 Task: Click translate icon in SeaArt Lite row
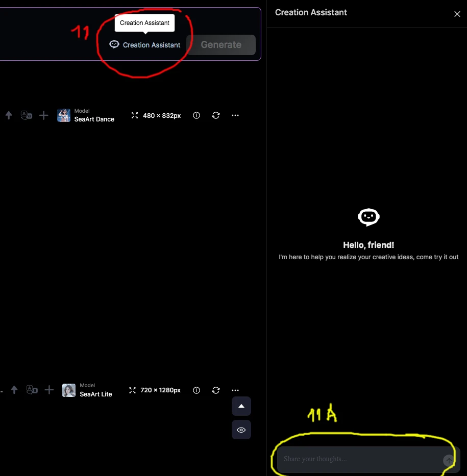(32, 390)
